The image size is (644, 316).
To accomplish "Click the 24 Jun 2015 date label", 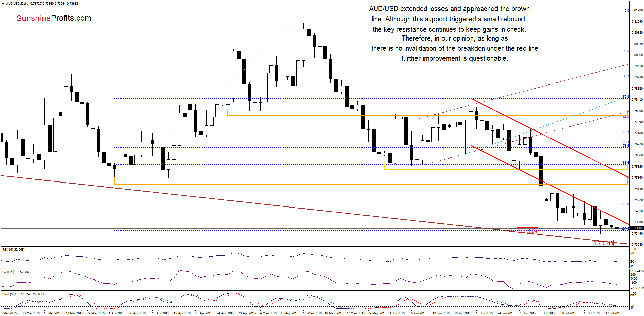I will (x=506, y=313).
